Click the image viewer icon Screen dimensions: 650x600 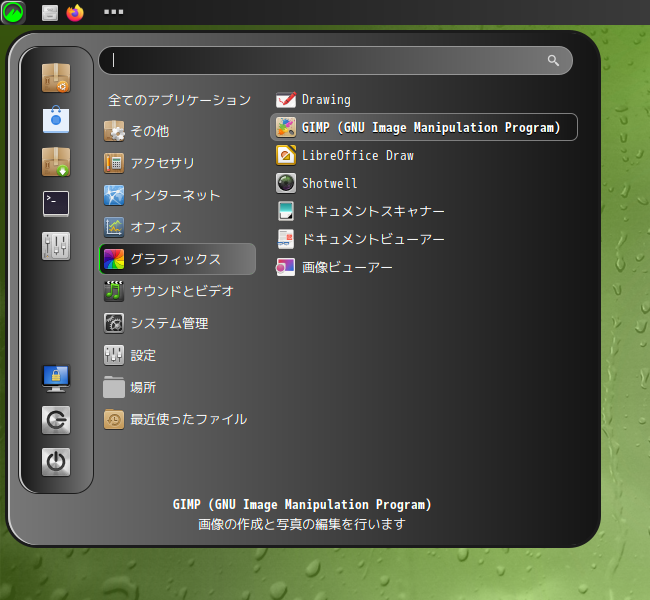(x=286, y=267)
